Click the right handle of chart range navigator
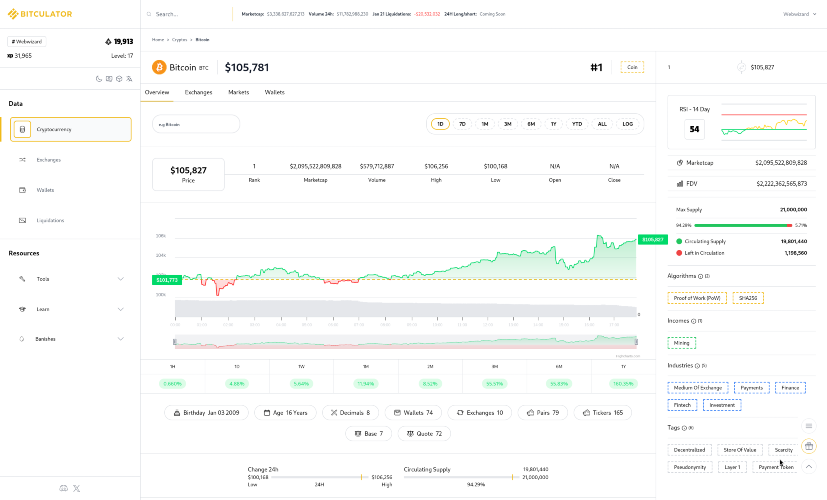 [636, 342]
